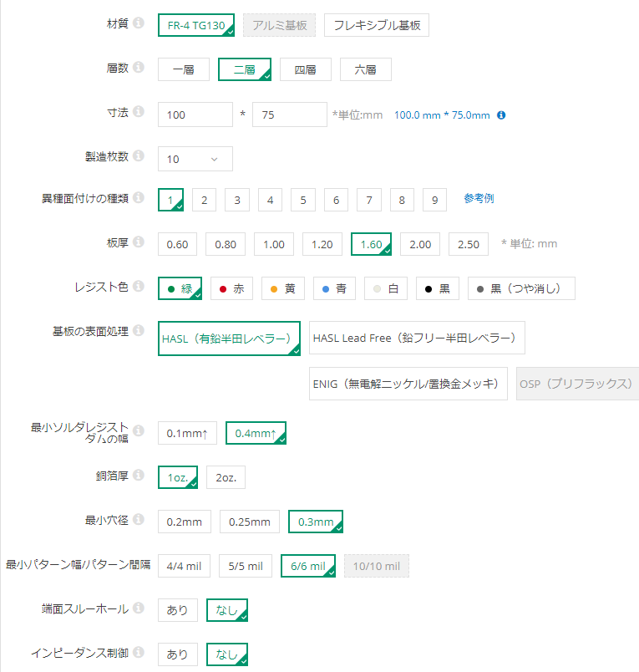
Task: Click info icon beside 端面スルーホール label
Action: [139, 608]
